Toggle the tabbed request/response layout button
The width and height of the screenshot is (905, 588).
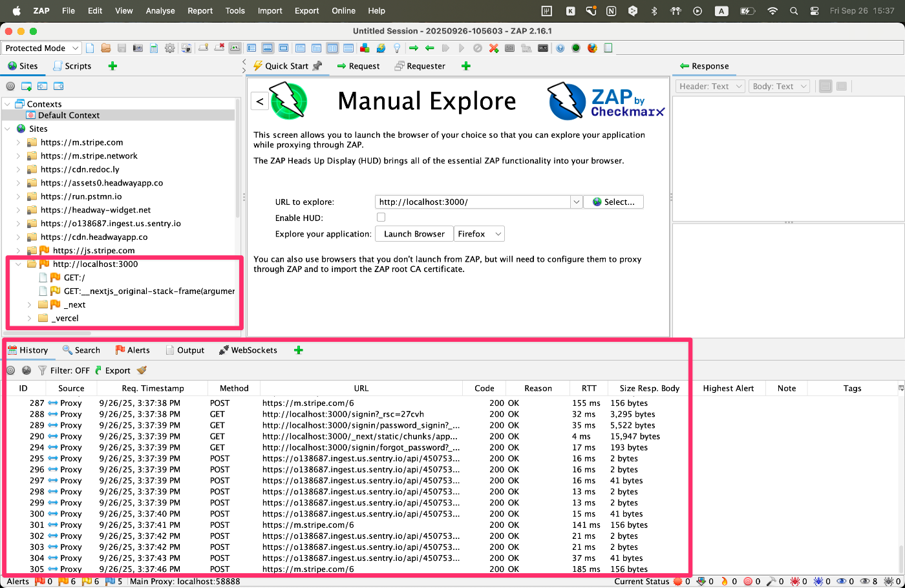click(x=300, y=48)
